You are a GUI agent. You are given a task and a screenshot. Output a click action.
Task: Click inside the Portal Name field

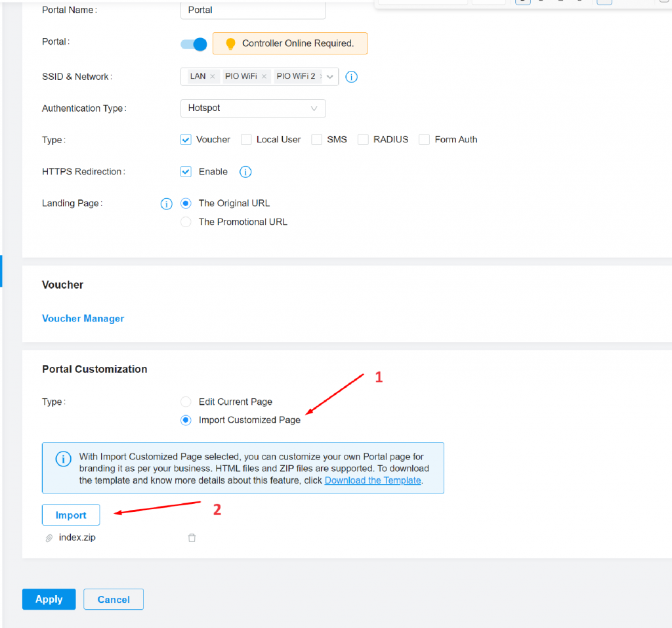pos(253,10)
